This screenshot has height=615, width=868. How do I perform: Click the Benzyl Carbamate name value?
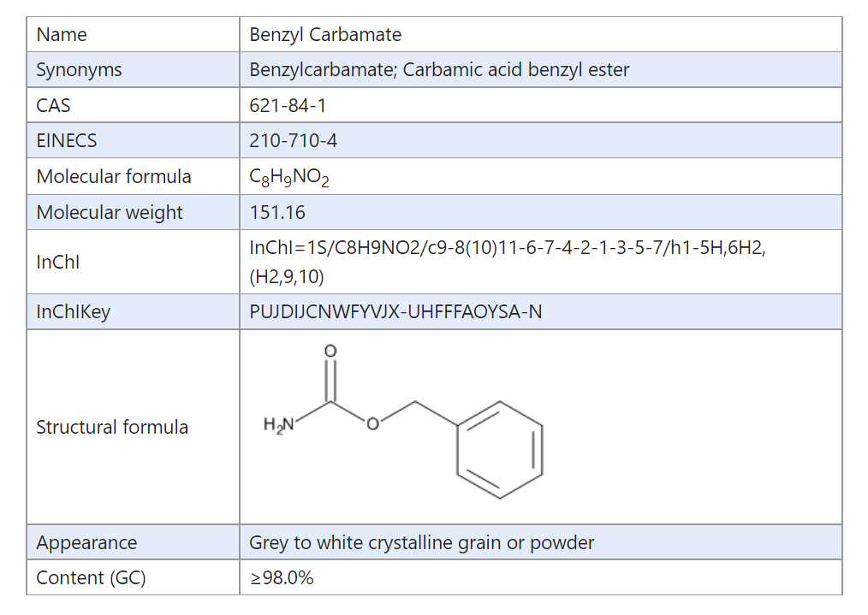click(325, 35)
